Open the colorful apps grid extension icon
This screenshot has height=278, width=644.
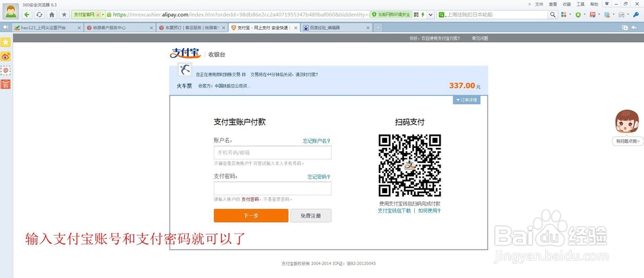[x=563, y=15]
